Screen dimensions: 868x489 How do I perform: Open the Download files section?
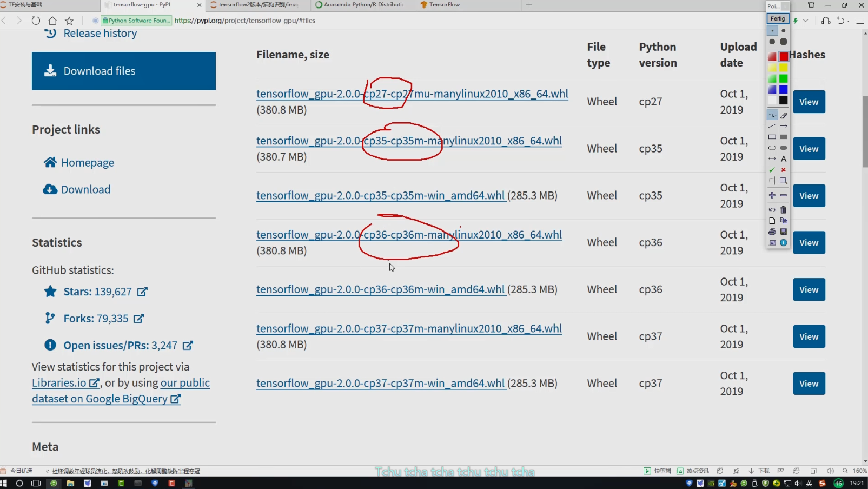[x=124, y=71]
